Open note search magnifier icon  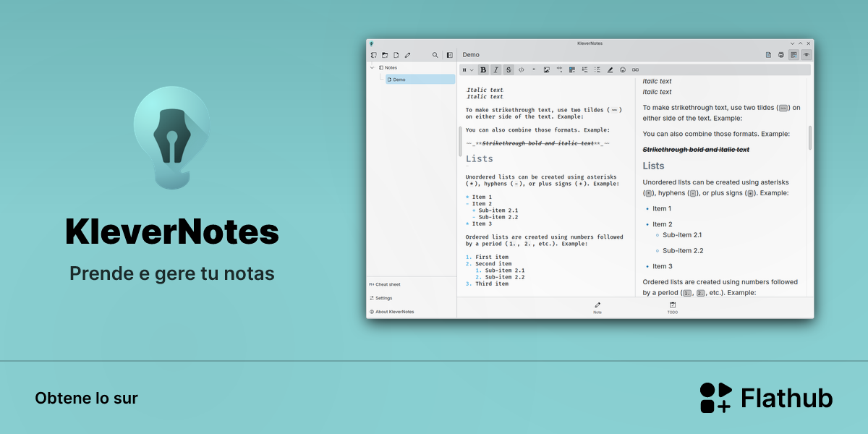pyautogui.click(x=435, y=55)
